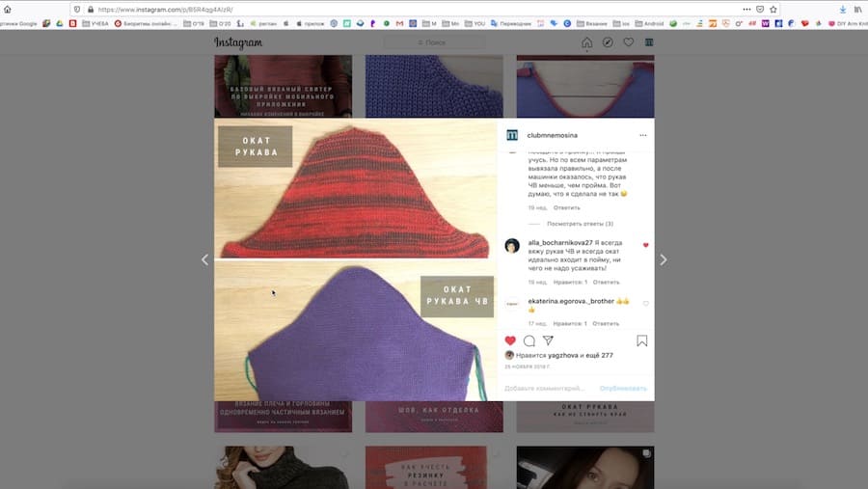
Task: Click the Pocket save icon in the address bar
Action: (x=760, y=10)
